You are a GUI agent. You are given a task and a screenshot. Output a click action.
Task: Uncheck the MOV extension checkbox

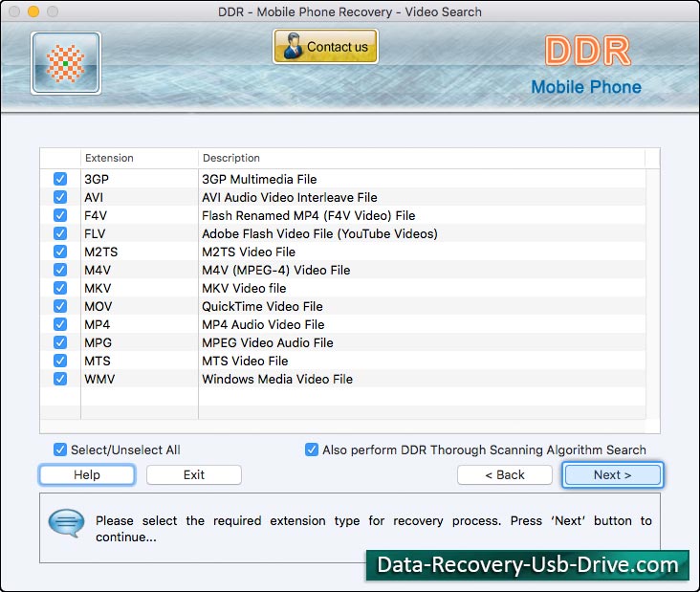click(x=60, y=306)
